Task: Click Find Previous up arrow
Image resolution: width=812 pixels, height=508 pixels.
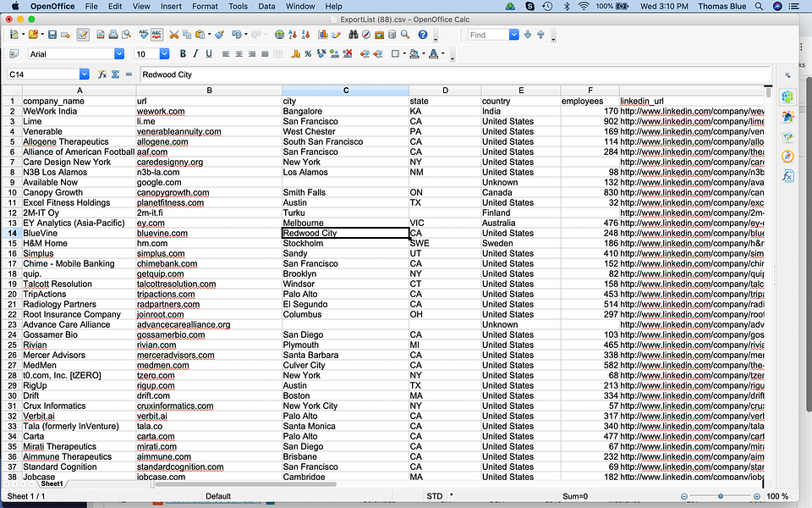Action: [x=540, y=35]
